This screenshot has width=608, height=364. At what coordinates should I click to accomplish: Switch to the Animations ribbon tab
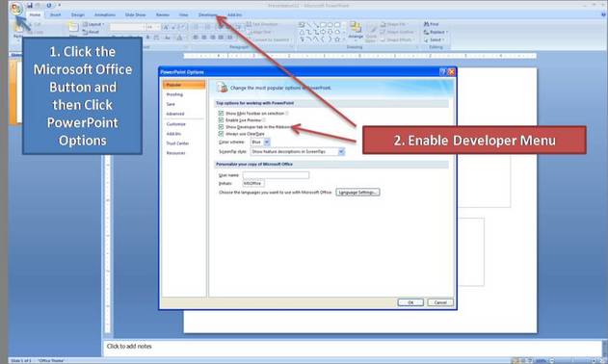(x=105, y=14)
